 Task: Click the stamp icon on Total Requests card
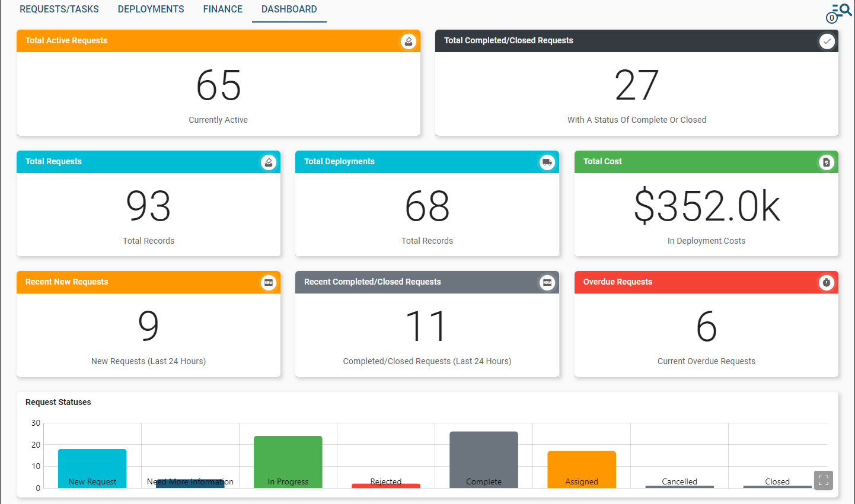[x=269, y=162]
